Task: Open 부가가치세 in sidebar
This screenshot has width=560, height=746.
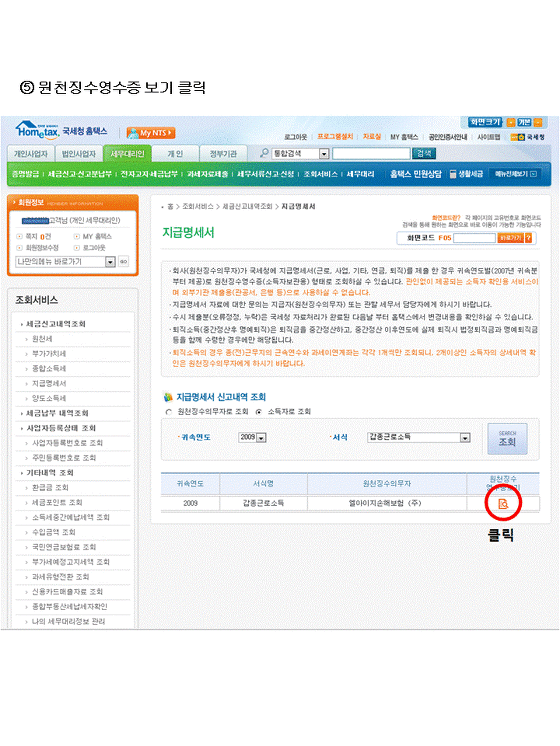Action: coord(49,353)
